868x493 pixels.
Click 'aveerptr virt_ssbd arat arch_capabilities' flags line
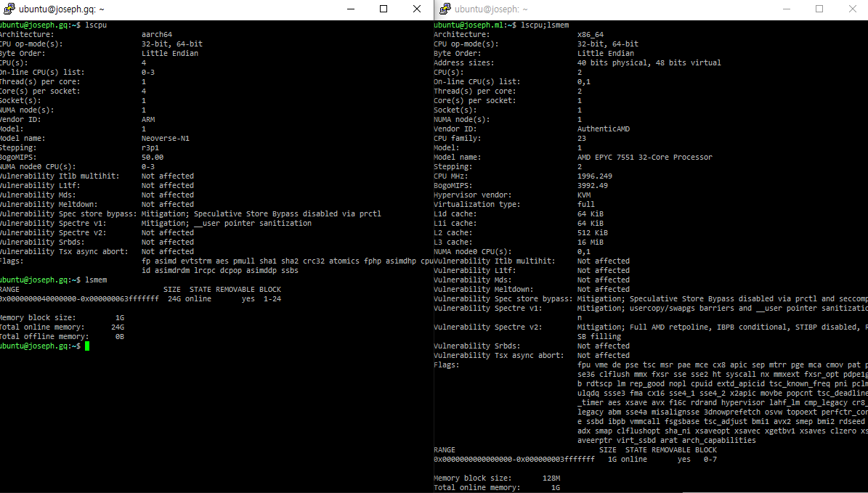click(667, 441)
